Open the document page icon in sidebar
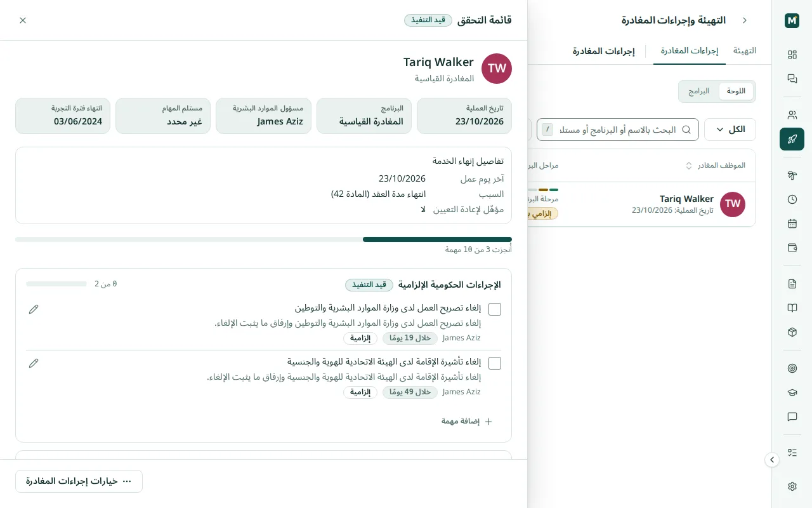This screenshot has width=812, height=508. (792, 284)
